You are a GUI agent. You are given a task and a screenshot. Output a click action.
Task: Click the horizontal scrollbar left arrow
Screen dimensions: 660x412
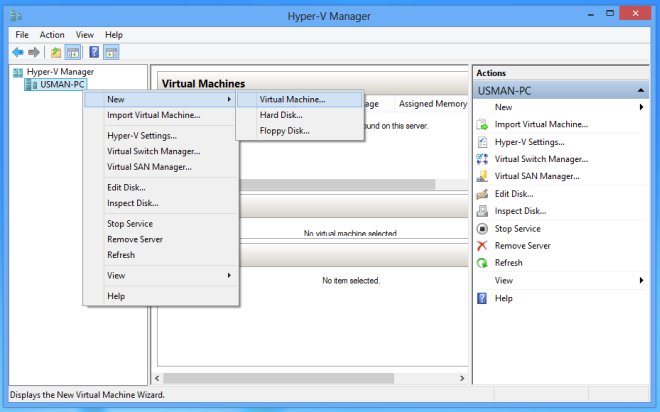click(157, 378)
